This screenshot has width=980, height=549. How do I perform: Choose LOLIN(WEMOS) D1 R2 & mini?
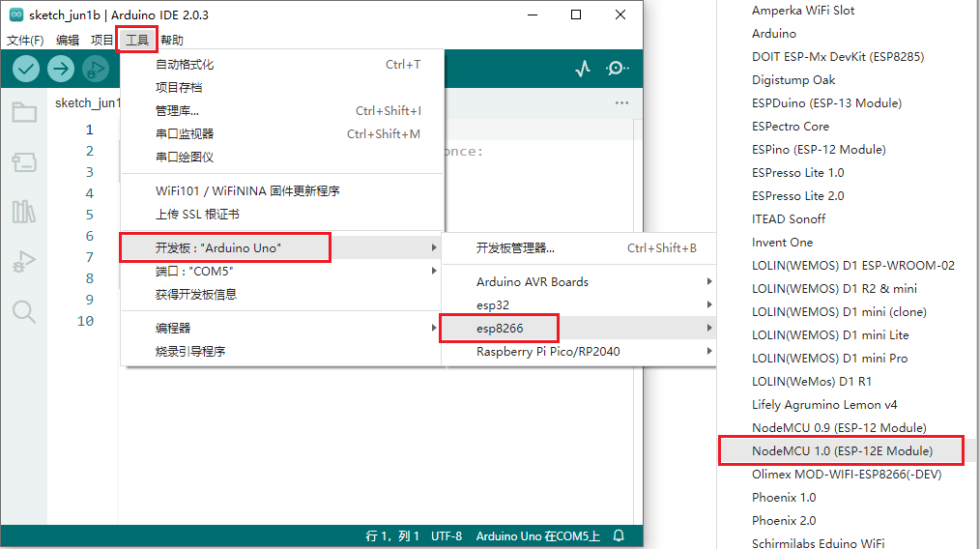tap(834, 288)
